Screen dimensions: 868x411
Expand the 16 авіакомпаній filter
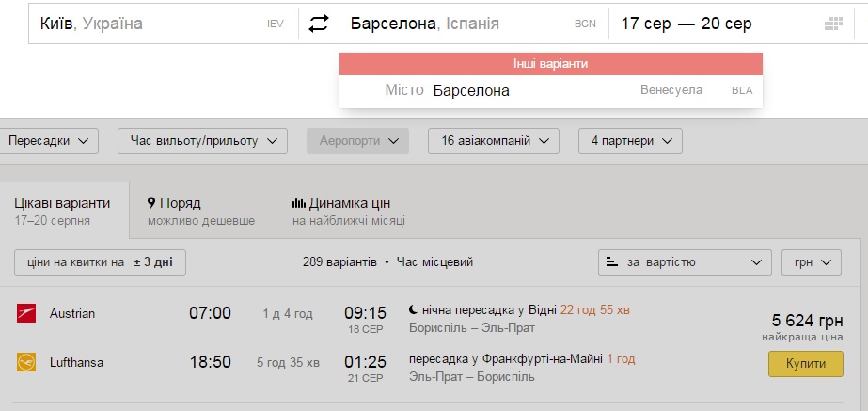click(x=493, y=141)
